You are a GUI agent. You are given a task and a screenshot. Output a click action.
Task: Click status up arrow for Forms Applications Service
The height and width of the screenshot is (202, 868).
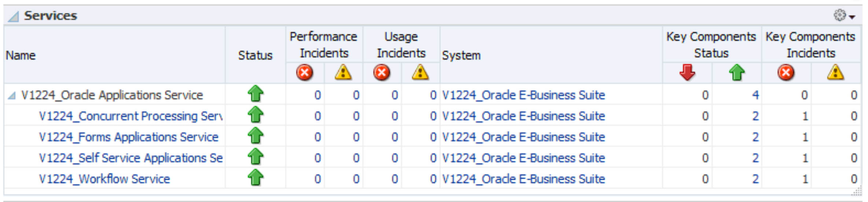pos(255,136)
